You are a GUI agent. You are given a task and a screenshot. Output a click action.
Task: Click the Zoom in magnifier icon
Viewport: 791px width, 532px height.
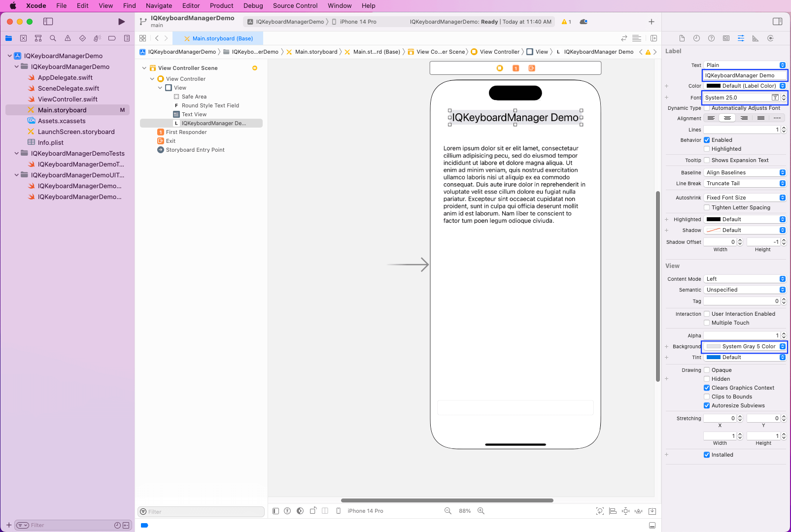(481, 511)
